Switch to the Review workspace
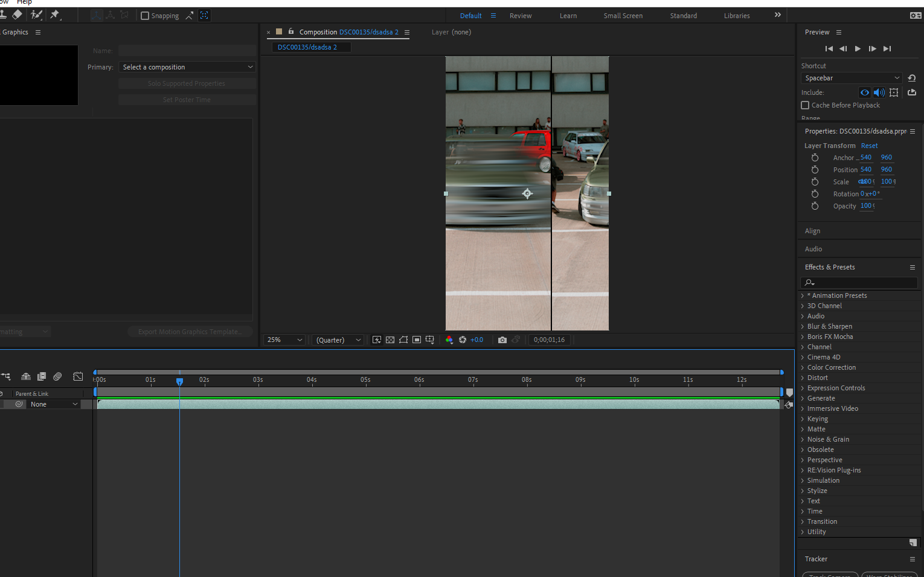The width and height of the screenshot is (924, 577). click(520, 15)
